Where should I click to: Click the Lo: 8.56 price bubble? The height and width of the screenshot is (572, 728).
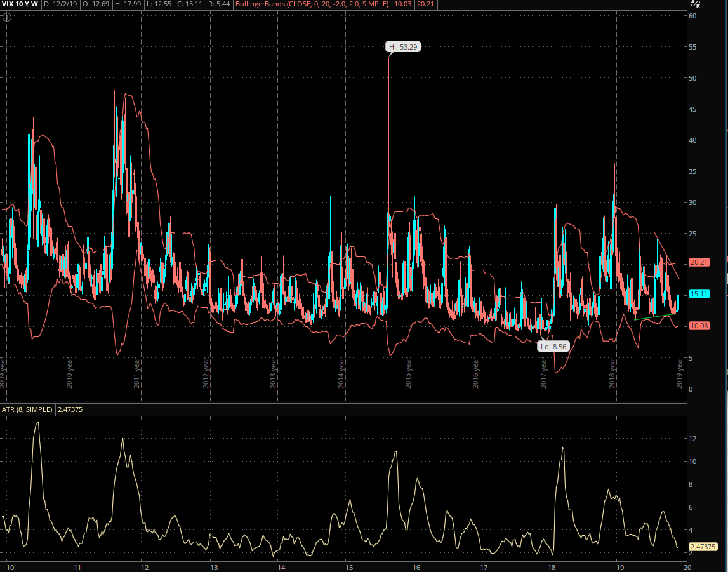pos(553,347)
